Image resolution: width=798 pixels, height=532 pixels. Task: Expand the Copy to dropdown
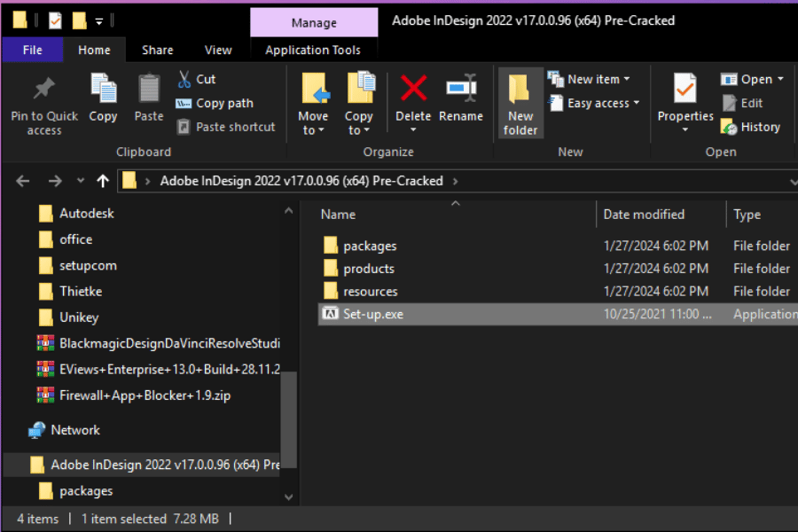pyautogui.click(x=359, y=130)
